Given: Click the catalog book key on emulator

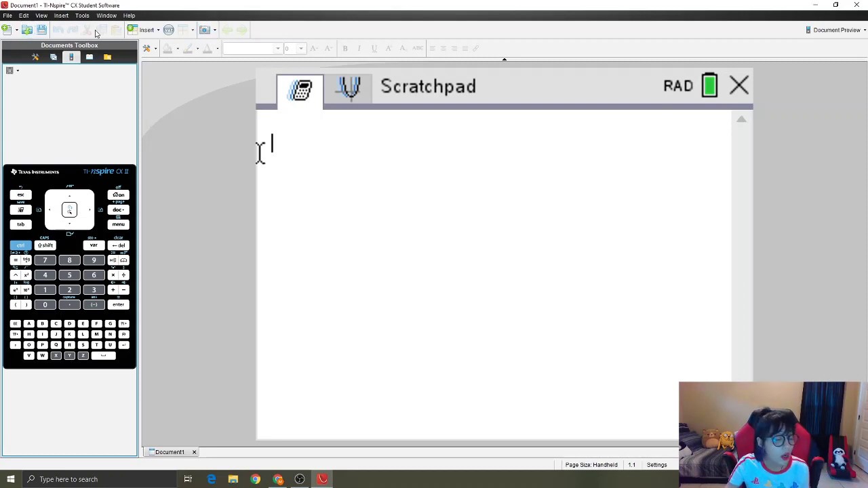Looking at the screenshot, I should coord(123,260).
